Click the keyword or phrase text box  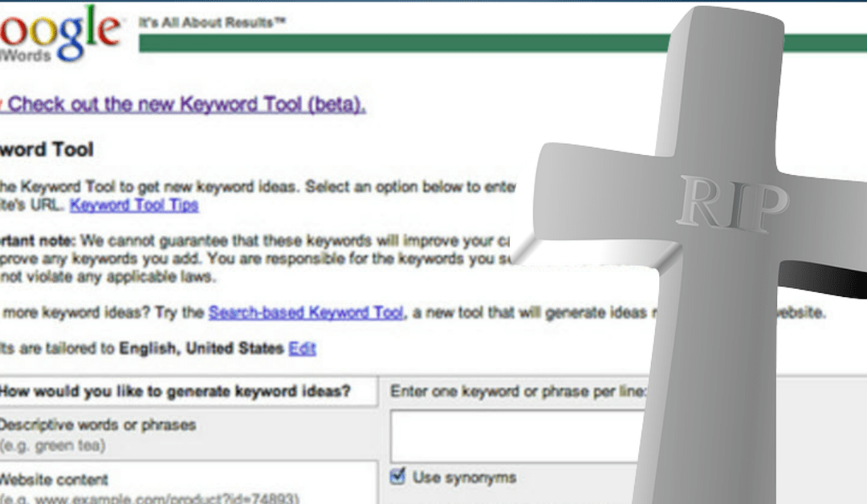(x=519, y=436)
